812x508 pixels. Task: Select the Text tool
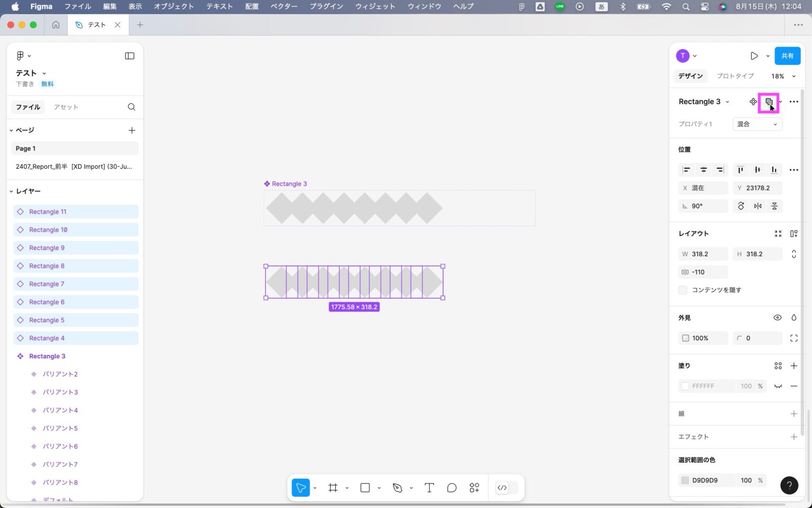click(429, 487)
